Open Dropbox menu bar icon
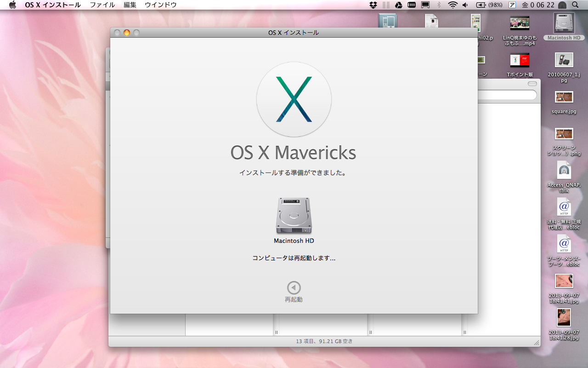Image resolution: width=588 pixels, height=368 pixels. (373, 5)
